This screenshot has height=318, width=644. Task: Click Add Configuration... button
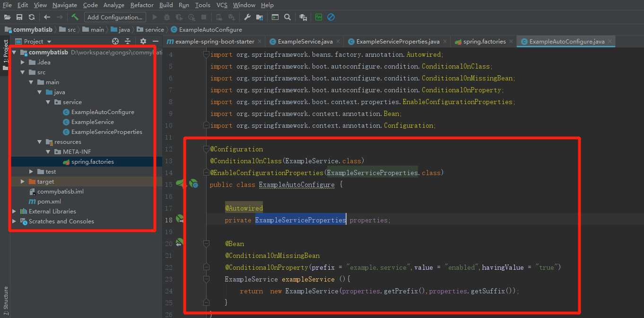coord(115,17)
